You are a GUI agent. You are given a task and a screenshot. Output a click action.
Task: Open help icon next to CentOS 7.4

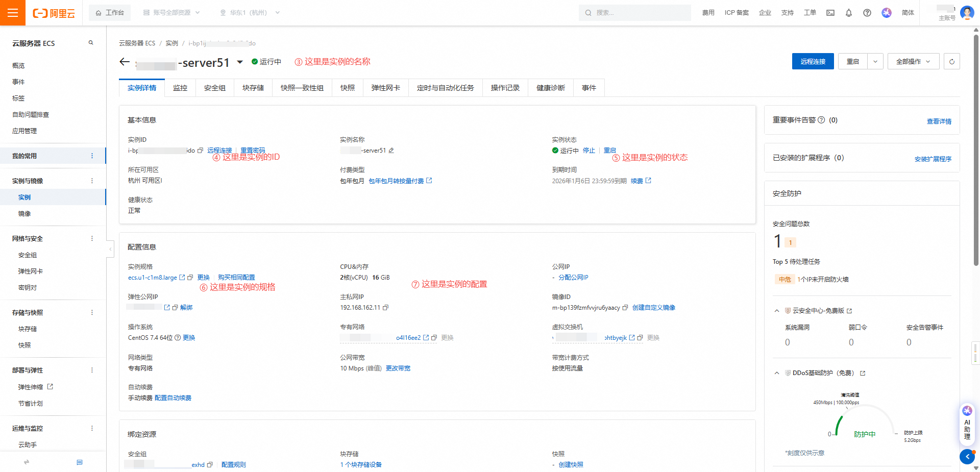pyautogui.click(x=178, y=338)
